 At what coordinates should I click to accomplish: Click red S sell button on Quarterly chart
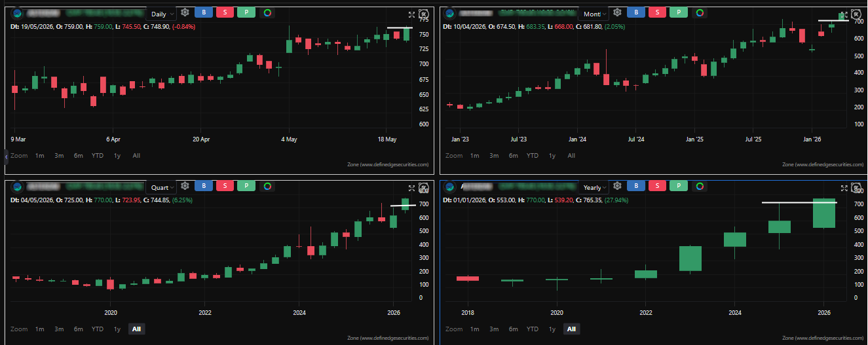pos(225,187)
